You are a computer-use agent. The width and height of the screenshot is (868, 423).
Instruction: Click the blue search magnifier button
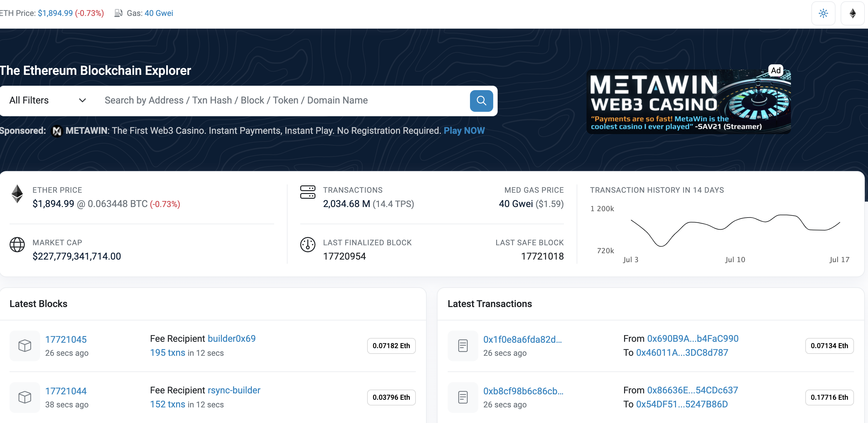(x=481, y=101)
